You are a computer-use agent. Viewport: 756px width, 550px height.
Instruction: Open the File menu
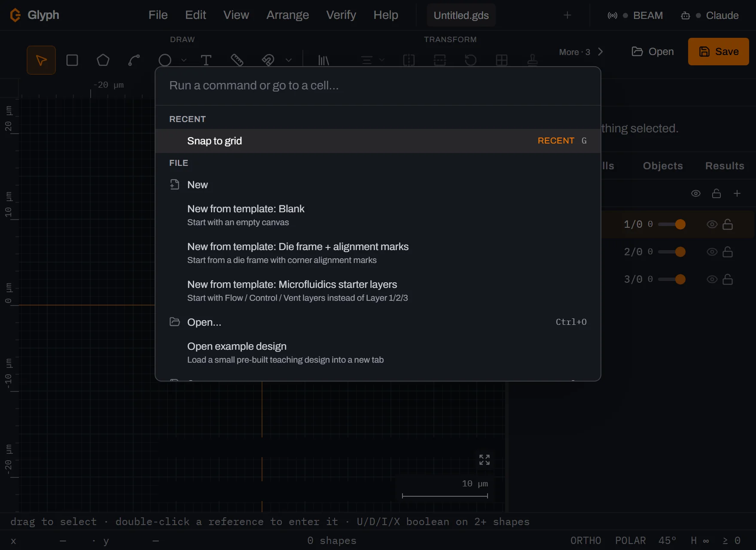(x=158, y=15)
